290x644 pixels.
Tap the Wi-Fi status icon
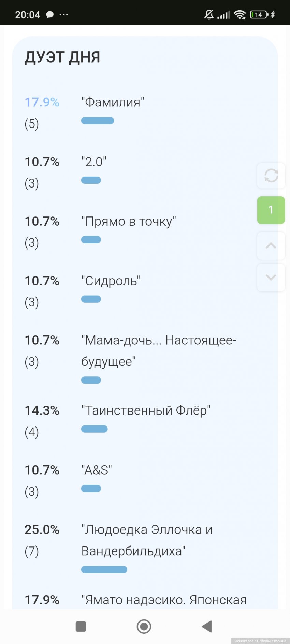pyautogui.click(x=240, y=15)
